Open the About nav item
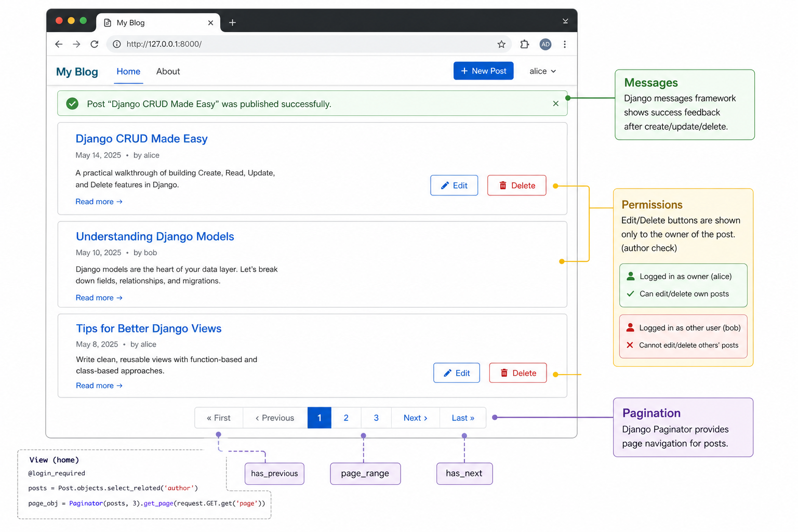 (168, 72)
